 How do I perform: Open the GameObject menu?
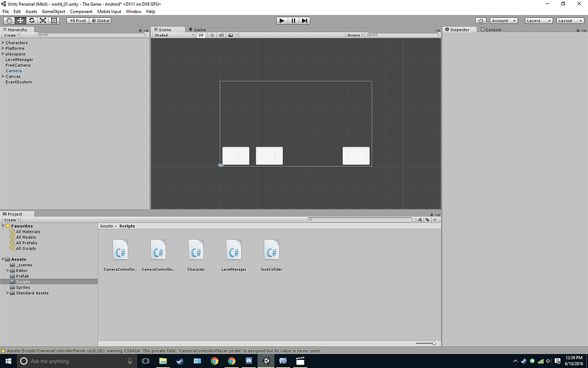(x=53, y=11)
